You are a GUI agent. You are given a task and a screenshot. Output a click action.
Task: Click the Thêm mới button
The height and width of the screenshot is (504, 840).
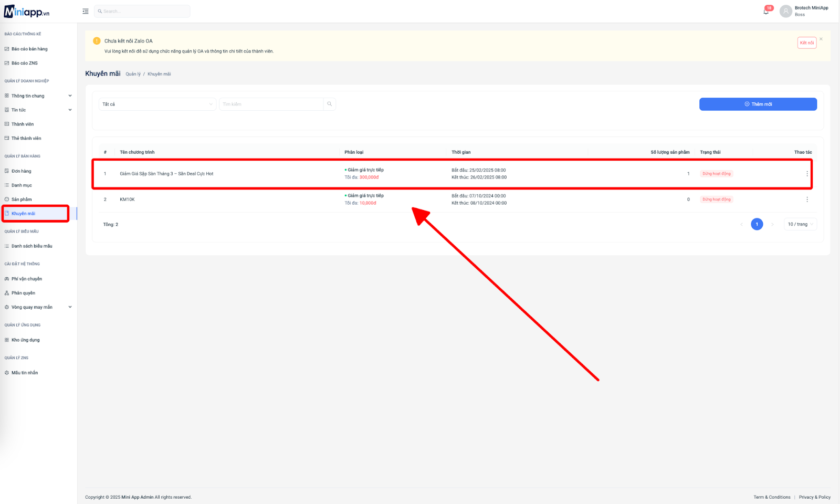(758, 104)
